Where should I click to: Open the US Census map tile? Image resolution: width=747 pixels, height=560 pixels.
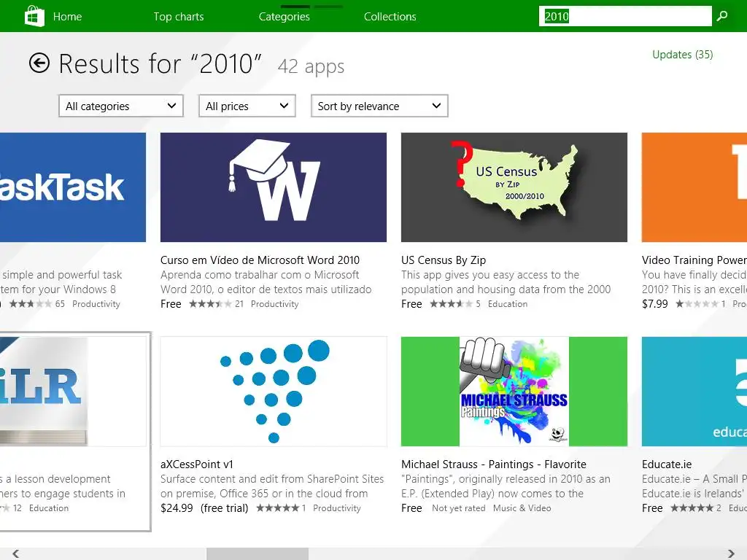(x=514, y=187)
